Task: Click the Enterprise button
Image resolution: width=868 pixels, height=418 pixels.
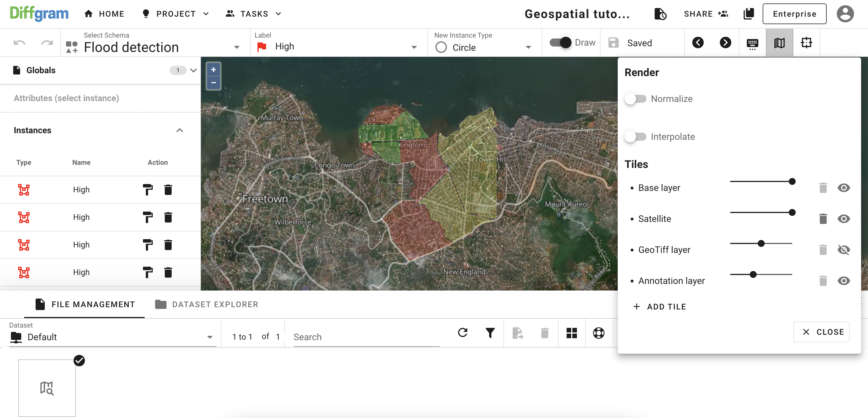Action: (794, 14)
